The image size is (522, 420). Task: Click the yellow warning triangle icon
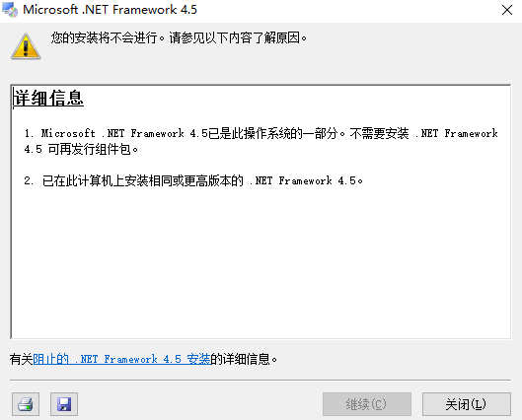click(x=26, y=46)
